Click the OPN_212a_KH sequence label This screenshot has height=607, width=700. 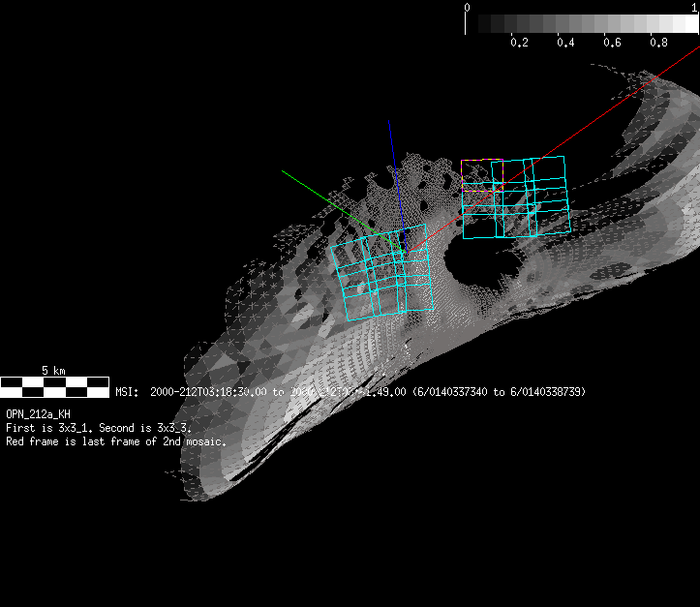[38, 414]
